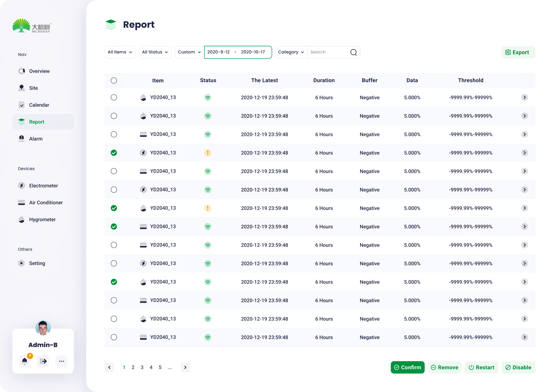This screenshot has height=392, width=554.
Task: Open the All Status dropdown
Action: (155, 52)
